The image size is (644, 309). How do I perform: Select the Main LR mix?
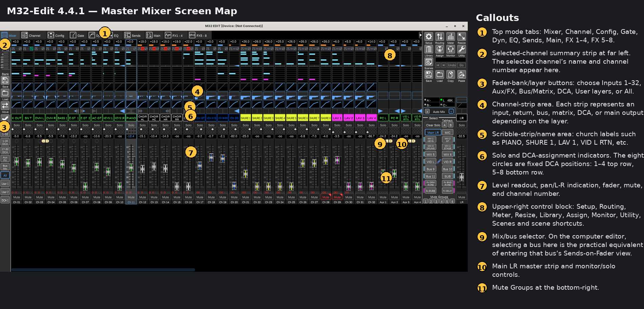pyautogui.click(x=433, y=132)
